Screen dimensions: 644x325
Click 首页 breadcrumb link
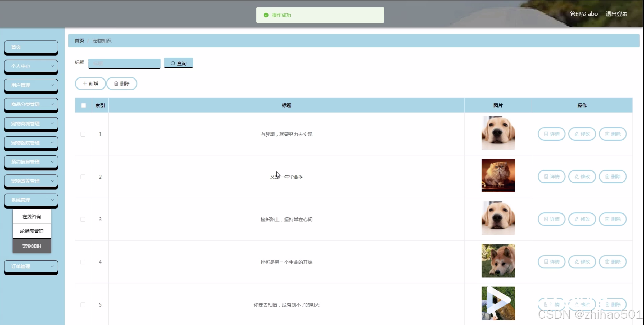79,41
